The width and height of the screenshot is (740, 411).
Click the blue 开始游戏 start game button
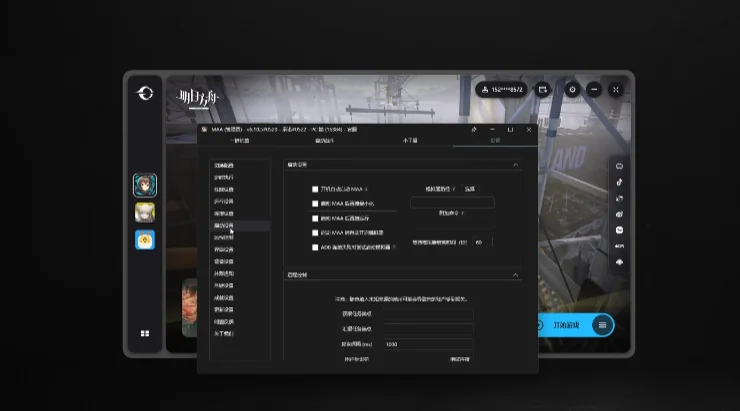click(x=566, y=325)
